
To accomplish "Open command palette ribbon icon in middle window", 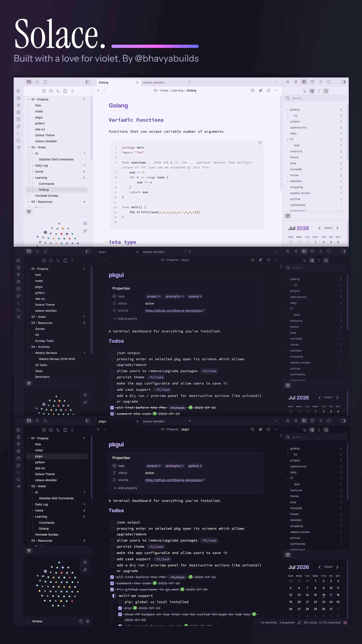I will coord(19,303).
